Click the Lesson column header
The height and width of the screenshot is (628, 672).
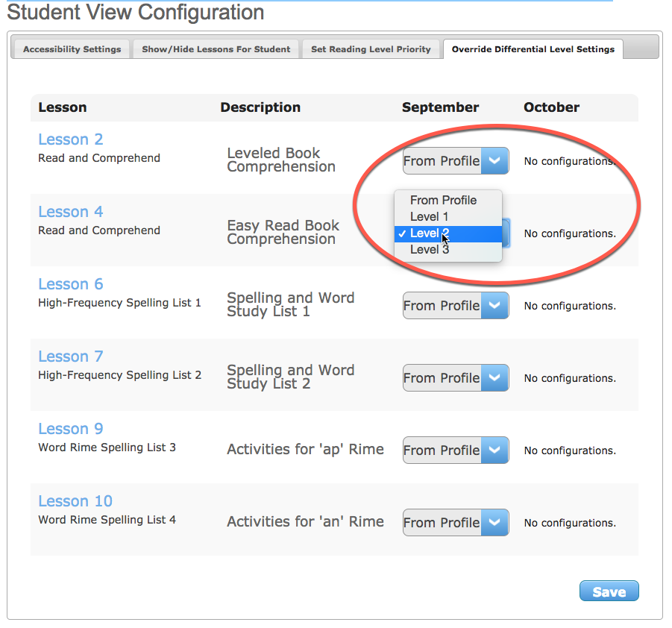pos(63,107)
